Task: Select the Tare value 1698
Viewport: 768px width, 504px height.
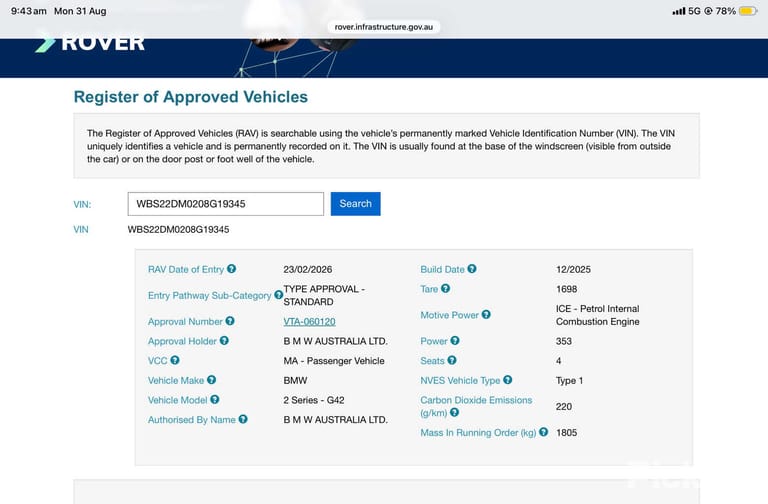Action: 567,289
